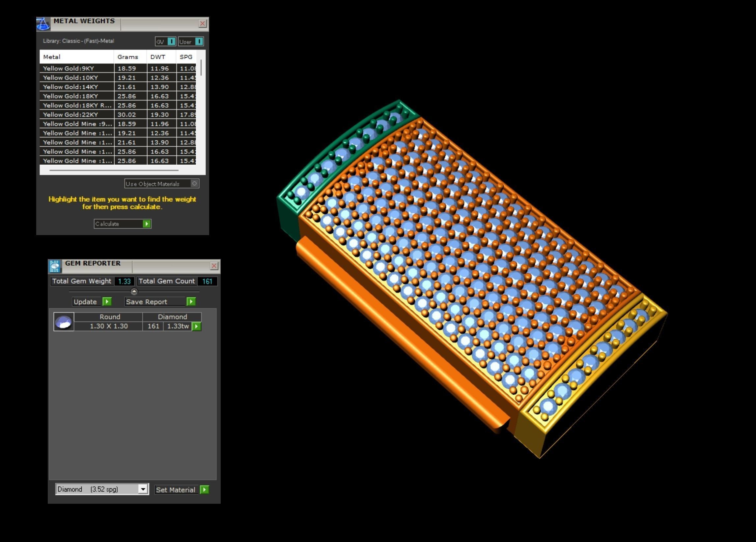The image size is (756, 542).
Task: Click the Save Report button
Action: point(147,302)
